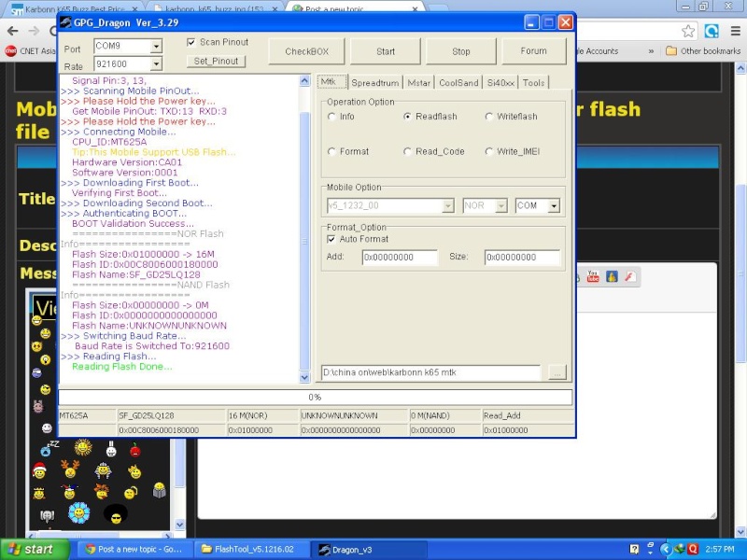Click the CheckBOX button
This screenshot has height=560, width=747.
[x=306, y=51]
